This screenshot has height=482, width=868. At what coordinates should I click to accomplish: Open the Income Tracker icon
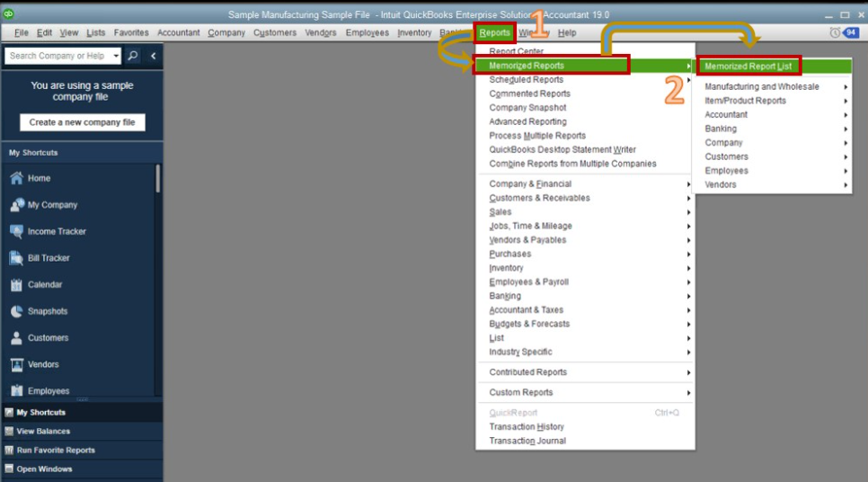pyautogui.click(x=16, y=231)
